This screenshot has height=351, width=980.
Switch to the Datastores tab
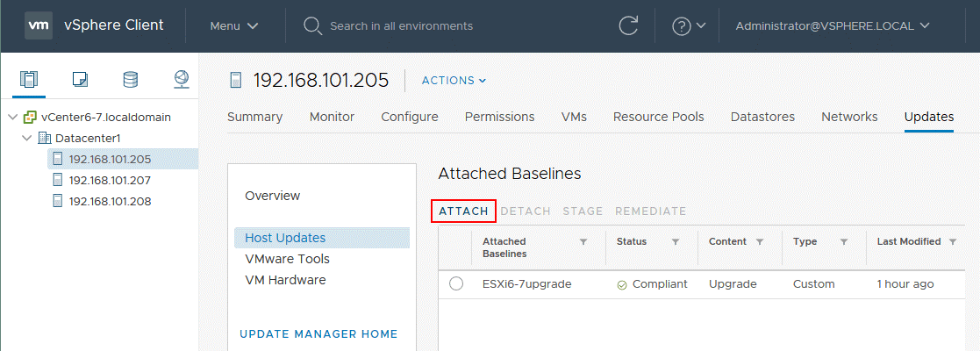pos(762,117)
